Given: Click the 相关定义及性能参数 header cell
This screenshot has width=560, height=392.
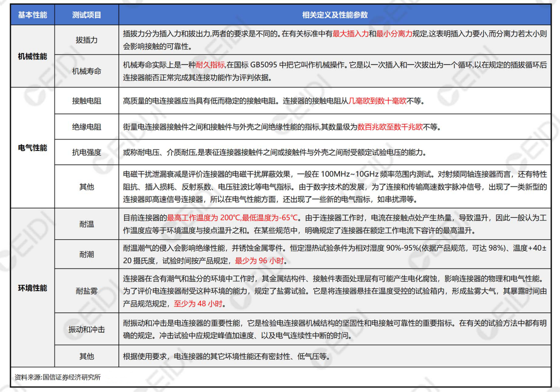Looking at the screenshot, I should (334, 15).
